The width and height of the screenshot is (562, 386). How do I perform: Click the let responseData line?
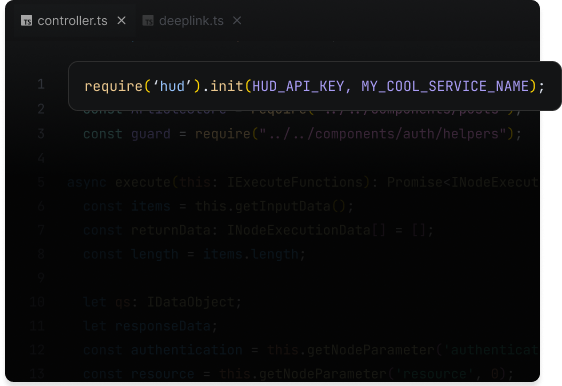[x=150, y=326]
